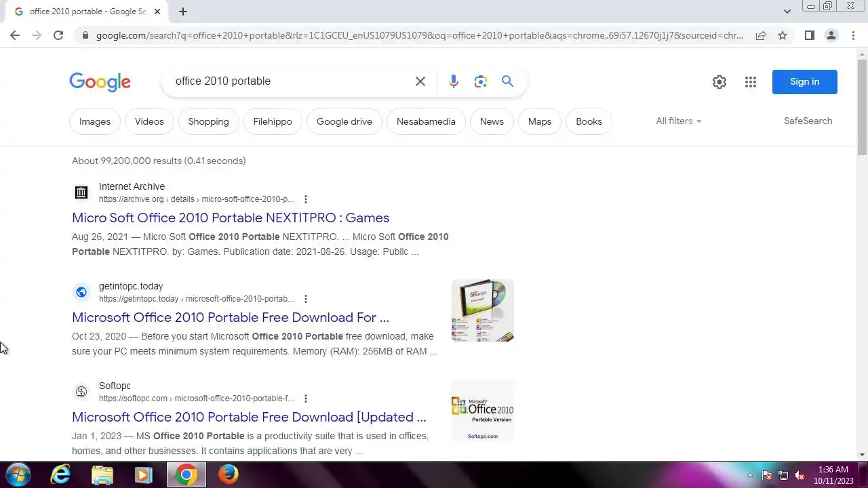Click the Internet Archive site icon
The height and width of the screenshot is (488, 868).
[81, 192]
